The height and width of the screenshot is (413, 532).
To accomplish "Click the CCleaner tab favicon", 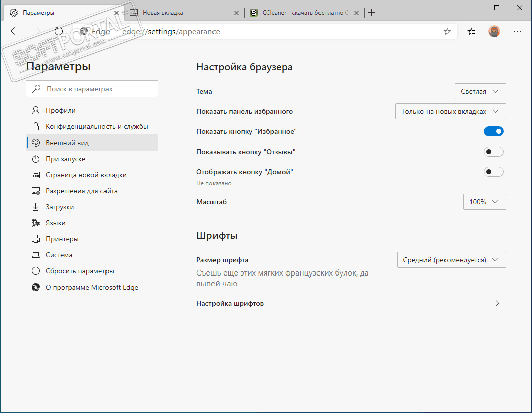I will pyautogui.click(x=254, y=13).
